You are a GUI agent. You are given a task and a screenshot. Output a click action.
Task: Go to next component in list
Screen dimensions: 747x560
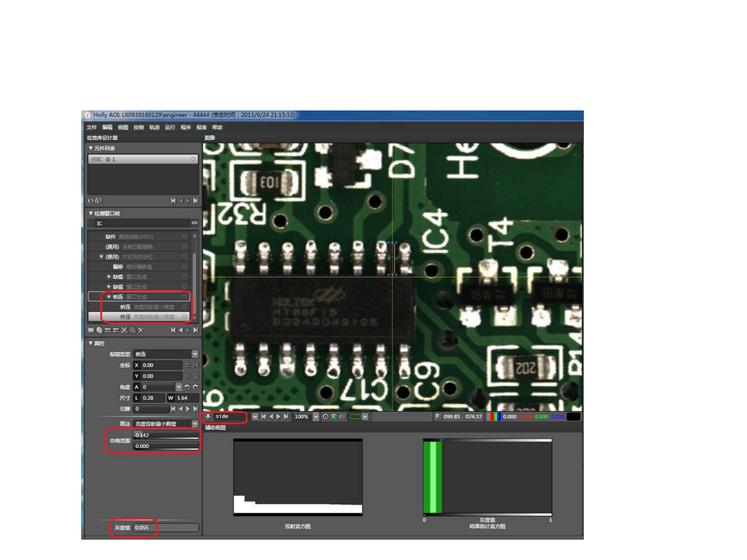point(188,201)
